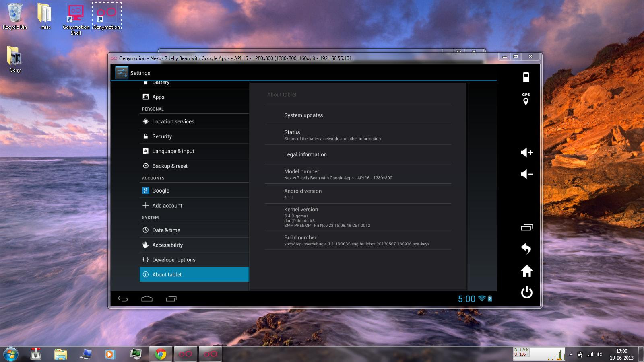Select the About tablet entry
The width and height of the screenshot is (644, 362).
tap(194, 274)
